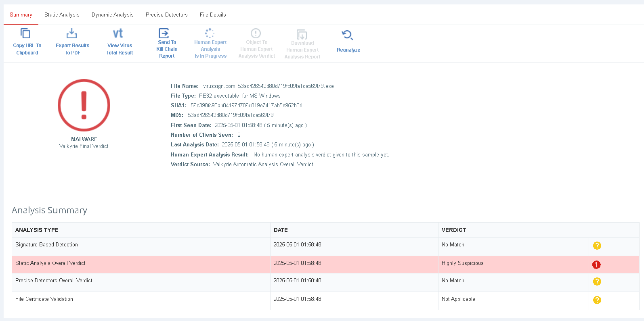Screen dimensions: 644x321
Task: Click the question mark icon for File Certificate Validation
Action: pyautogui.click(x=597, y=300)
